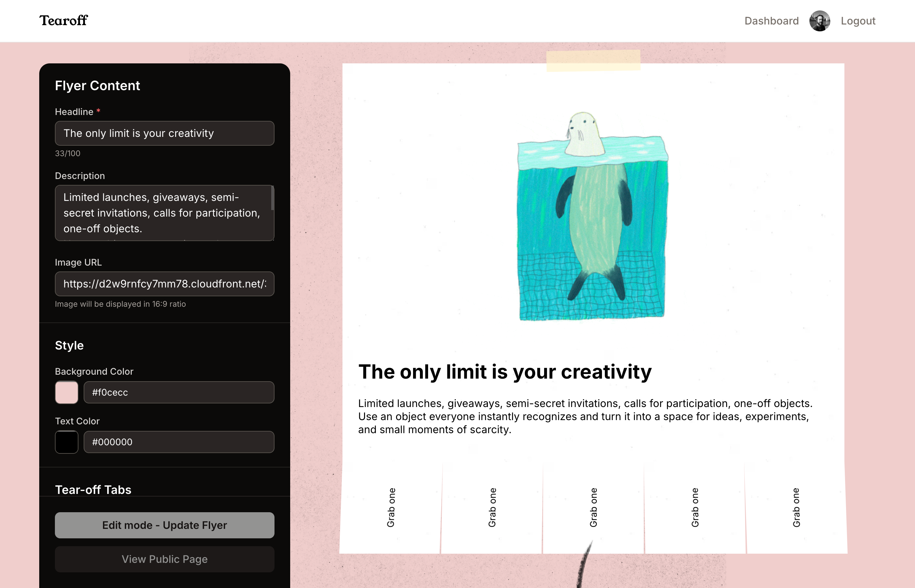Screen dimensions: 915x588
Task: Select the Image URL field
Action: coord(164,284)
